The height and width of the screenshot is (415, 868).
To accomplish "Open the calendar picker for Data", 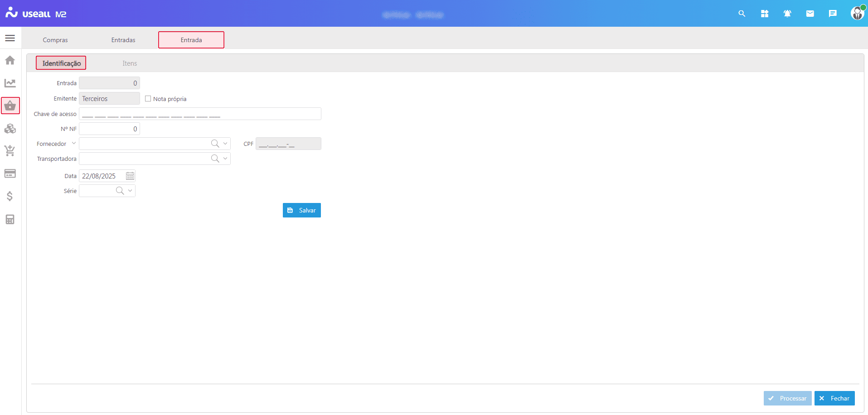I will tap(130, 176).
